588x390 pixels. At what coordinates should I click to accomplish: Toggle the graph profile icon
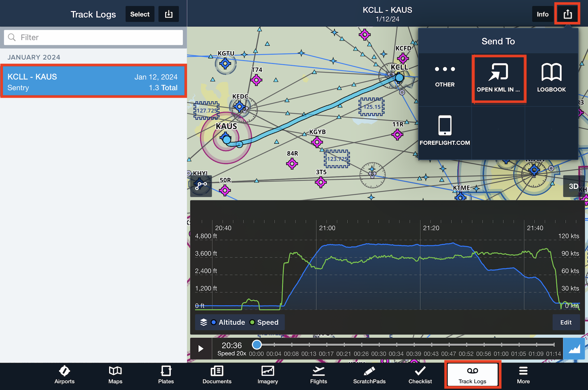pyautogui.click(x=574, y=348)
